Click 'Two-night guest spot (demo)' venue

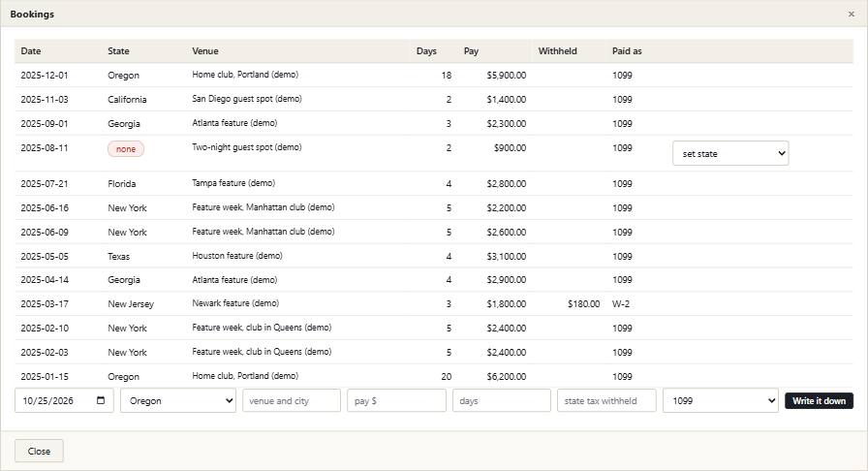[x=247, y=147]
